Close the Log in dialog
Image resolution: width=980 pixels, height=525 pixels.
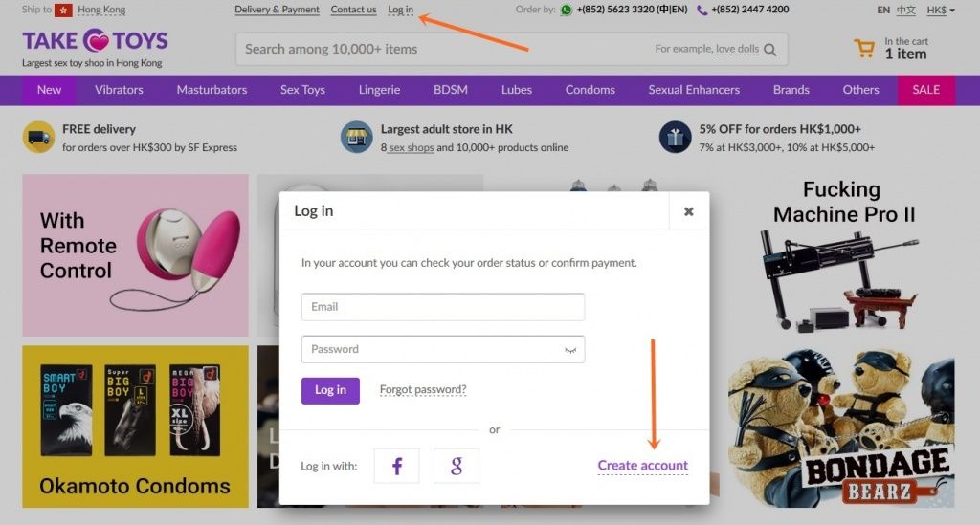[x=689, y=211]
